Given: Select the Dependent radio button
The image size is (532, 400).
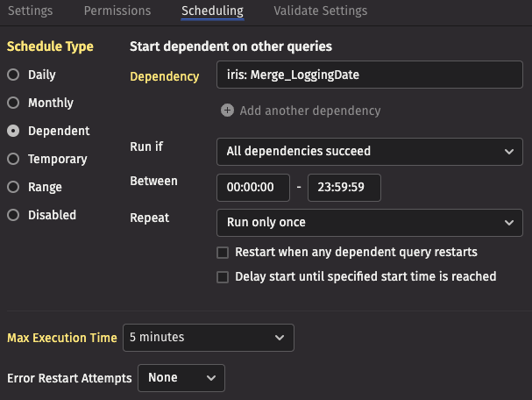Looking at the screenshot, I should pyautogui.click(x=13, y=132).
